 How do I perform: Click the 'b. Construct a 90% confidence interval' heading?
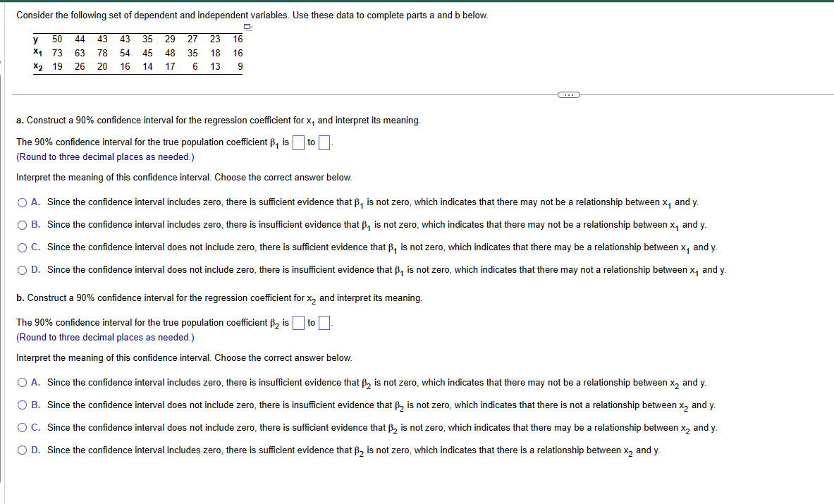tap(219, 298)
